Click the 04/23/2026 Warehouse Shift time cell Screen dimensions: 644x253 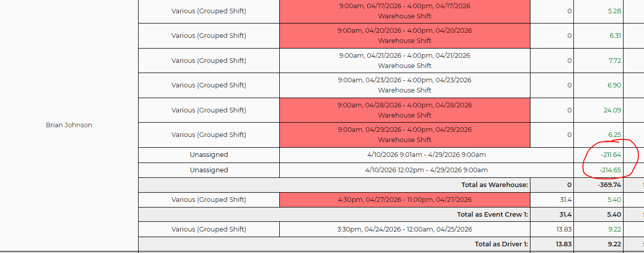tap(405, 85)
